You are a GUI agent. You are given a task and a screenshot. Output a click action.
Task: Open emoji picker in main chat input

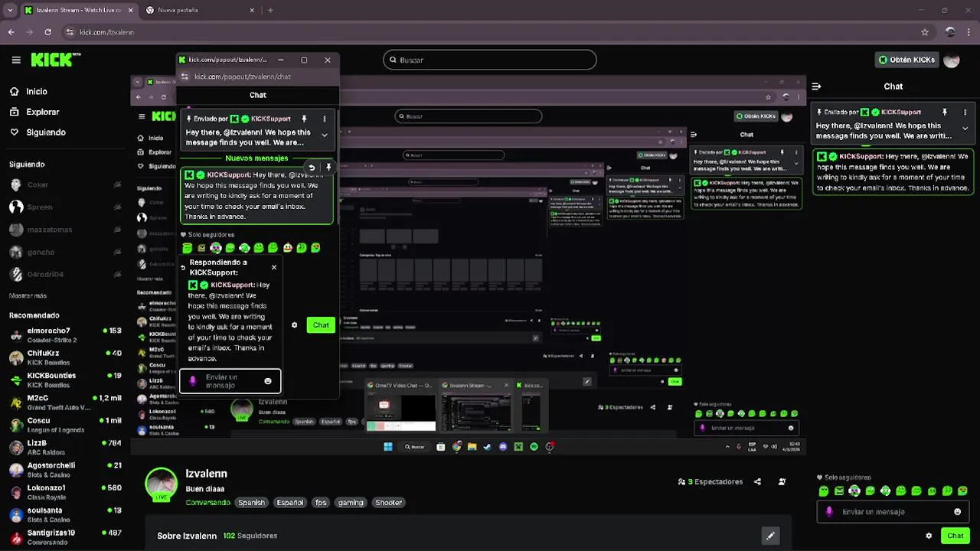pos(957,512)
